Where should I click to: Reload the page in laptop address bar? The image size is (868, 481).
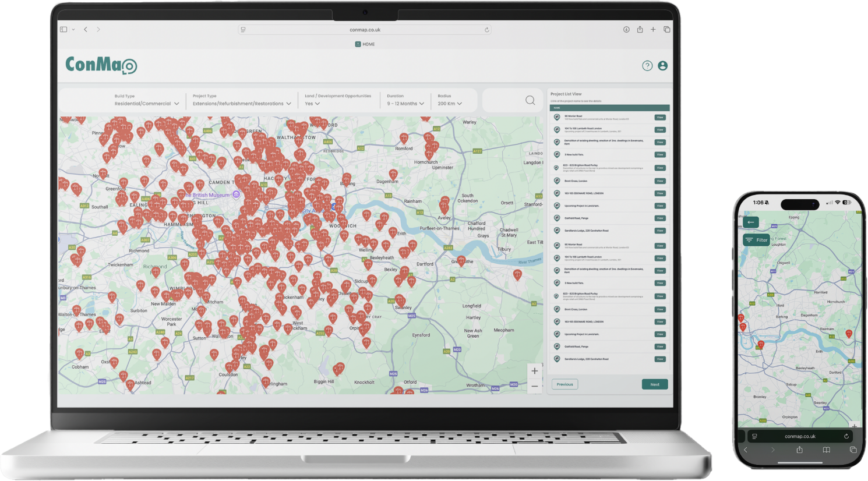[486, 30]
